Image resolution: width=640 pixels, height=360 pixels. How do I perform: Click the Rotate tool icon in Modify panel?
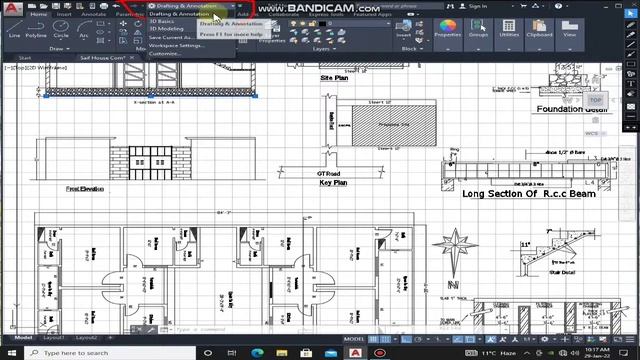(x=138, y=24)
